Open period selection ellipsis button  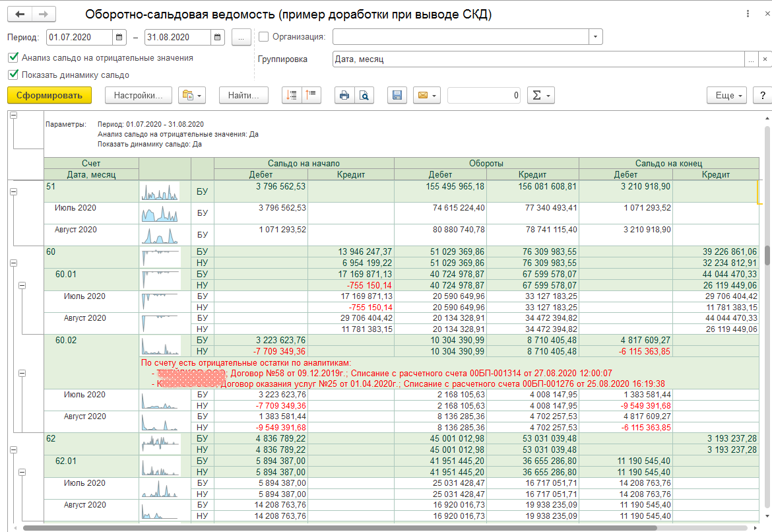(x=241, y=38)
